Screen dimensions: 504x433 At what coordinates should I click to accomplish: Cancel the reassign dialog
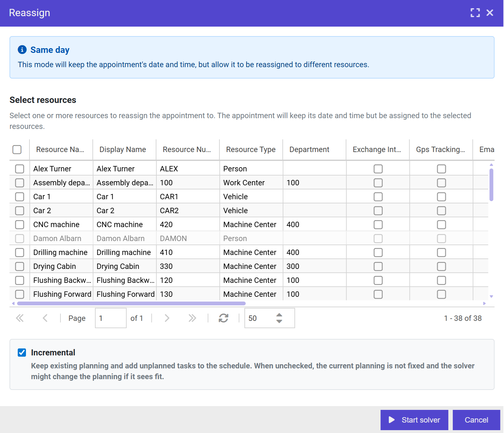point(476,420)
